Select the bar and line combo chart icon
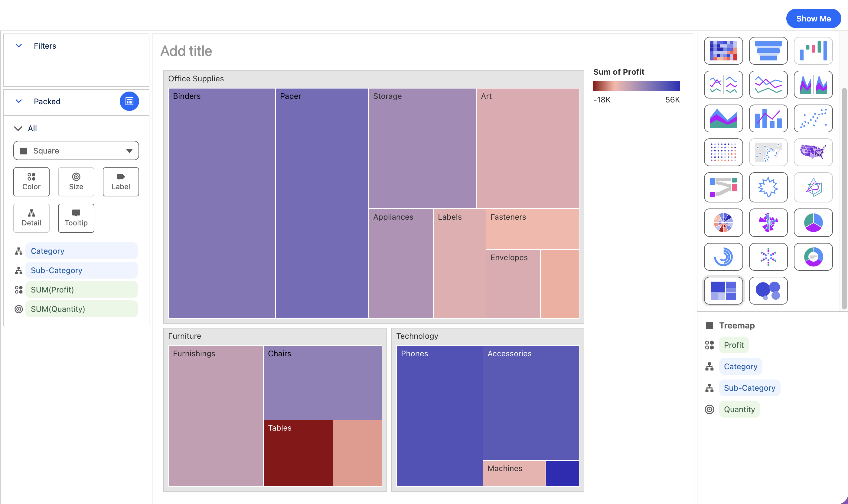This screenshot has width=848, height=504. (x=768, y=118)
